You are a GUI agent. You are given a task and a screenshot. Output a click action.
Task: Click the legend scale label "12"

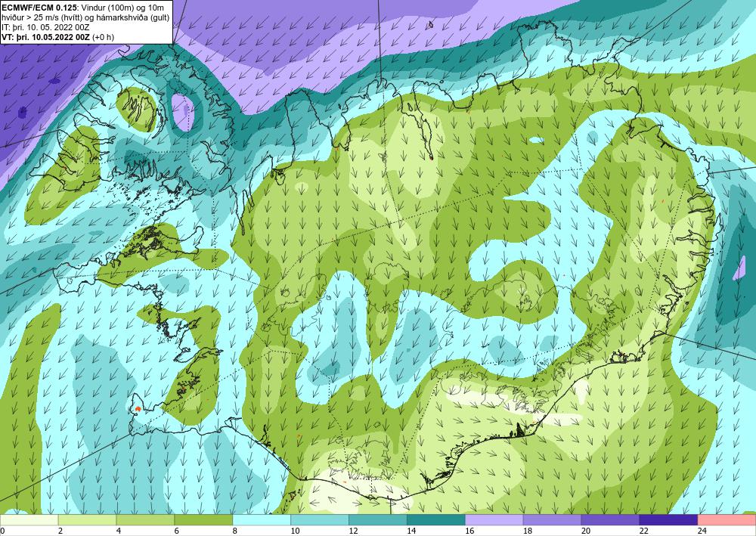click(353, 531)
